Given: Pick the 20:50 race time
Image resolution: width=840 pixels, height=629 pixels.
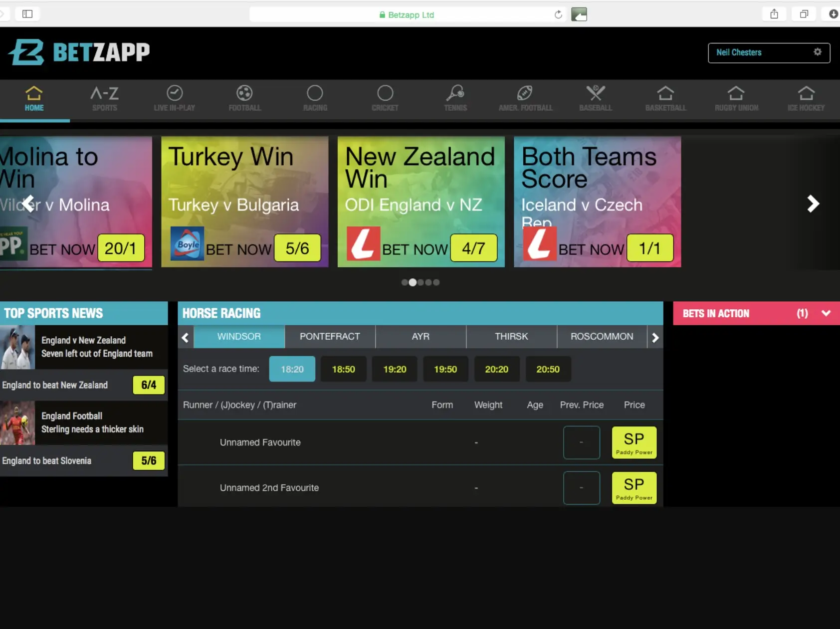Looking at the screenshot, I should click(548, 369).
